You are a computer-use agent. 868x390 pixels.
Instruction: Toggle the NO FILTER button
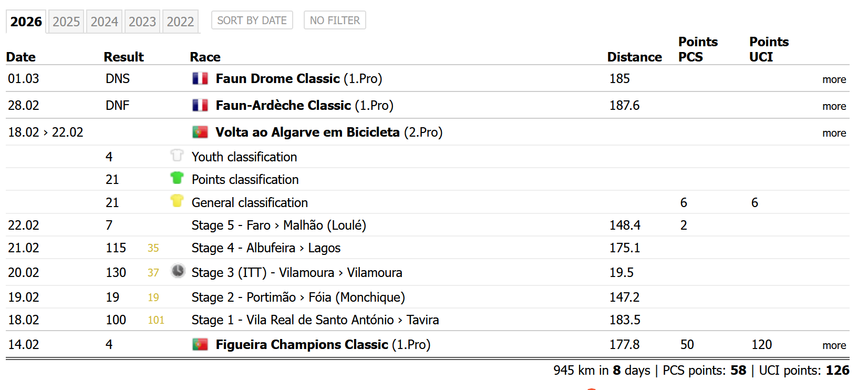tap(335, 20)
